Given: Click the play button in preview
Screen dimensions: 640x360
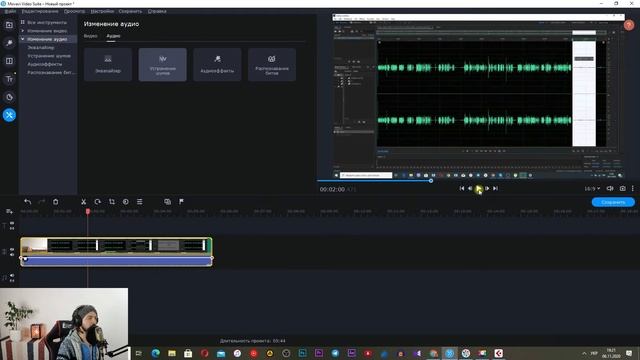Looking at the screenshot, I should pyautogui.click(x=478, y=188).
